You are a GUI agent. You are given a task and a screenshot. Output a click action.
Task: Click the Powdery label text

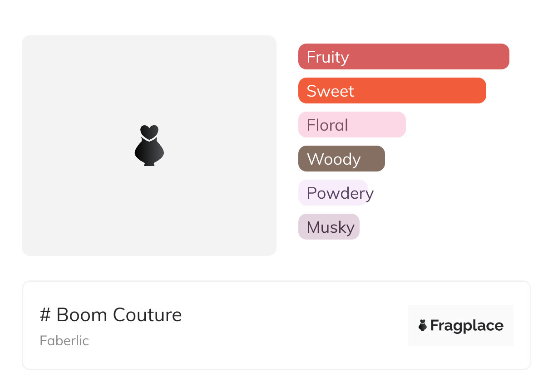coord(340,193)
